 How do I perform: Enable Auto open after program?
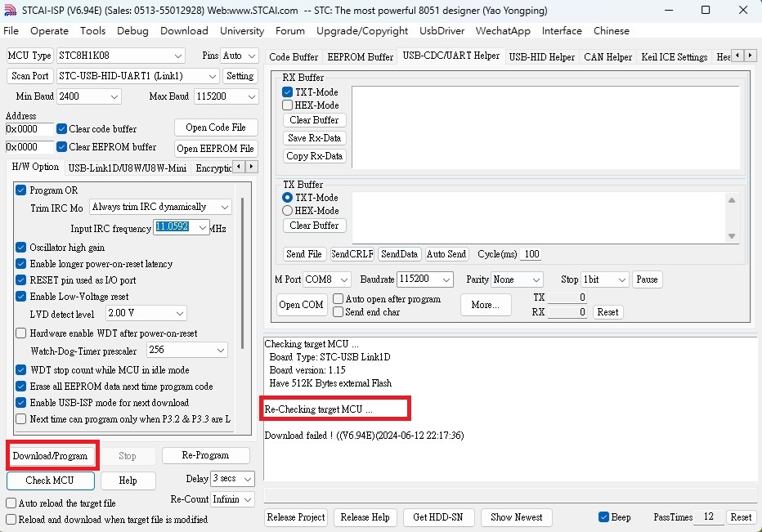pyautogui.click(x=338, y=299)
